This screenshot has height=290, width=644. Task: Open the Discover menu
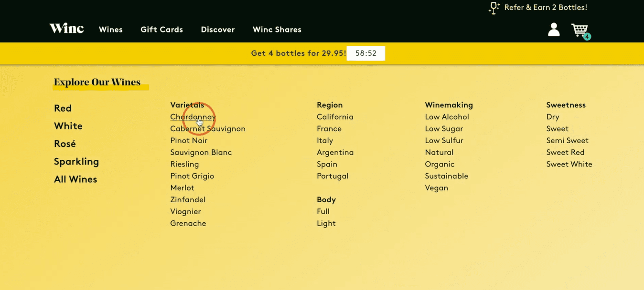218,30
